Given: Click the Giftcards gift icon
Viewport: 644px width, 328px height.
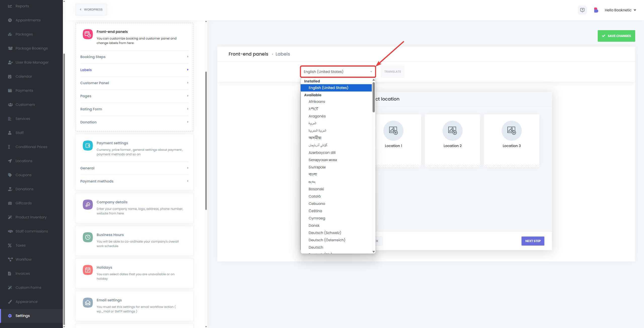Looking at the screenshot, I should point(10,203).
